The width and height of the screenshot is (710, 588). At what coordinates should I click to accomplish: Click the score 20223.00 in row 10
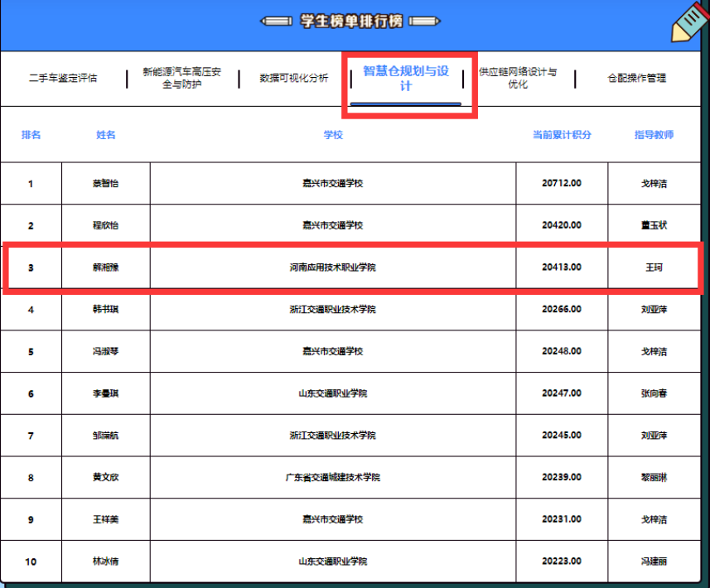coord(562,561)
